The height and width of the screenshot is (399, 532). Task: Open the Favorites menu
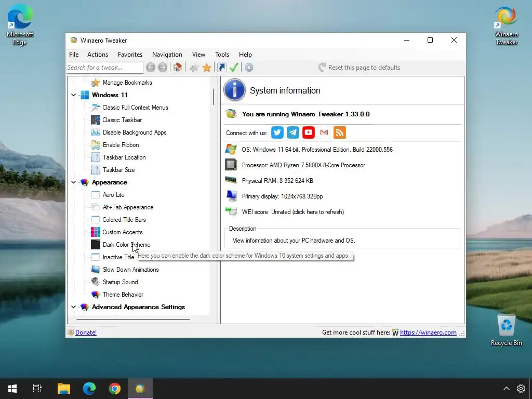tap(130, 54)
